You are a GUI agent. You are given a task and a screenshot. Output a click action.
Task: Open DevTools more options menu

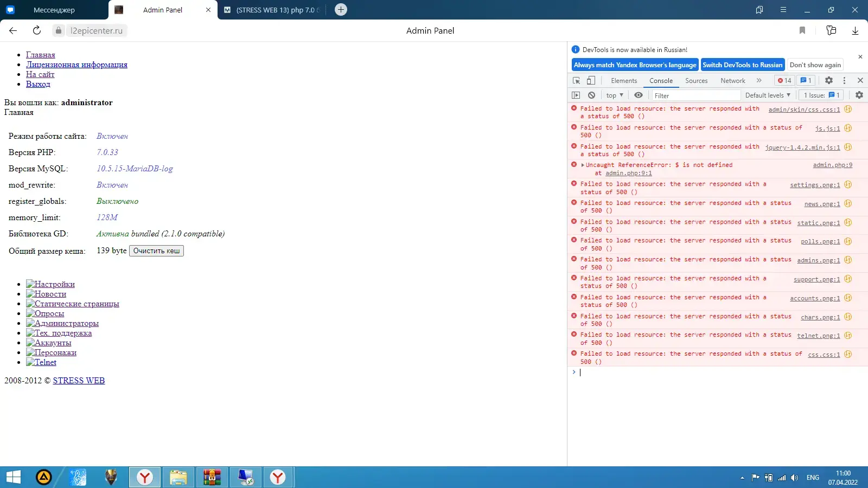844,80
